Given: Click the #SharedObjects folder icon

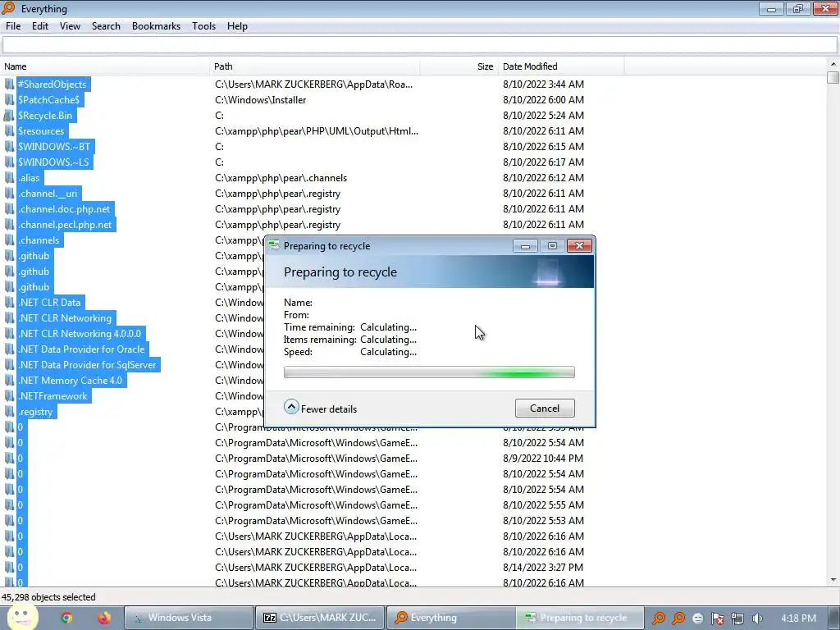Looking at the screenshot, I should click(9, 84).
